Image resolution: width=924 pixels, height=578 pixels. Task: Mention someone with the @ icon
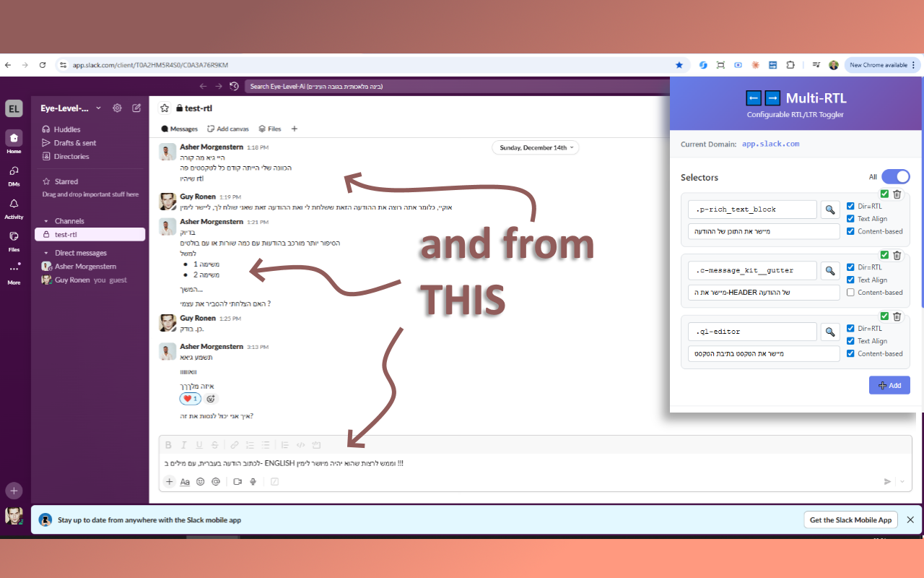[x=216, y=482]
